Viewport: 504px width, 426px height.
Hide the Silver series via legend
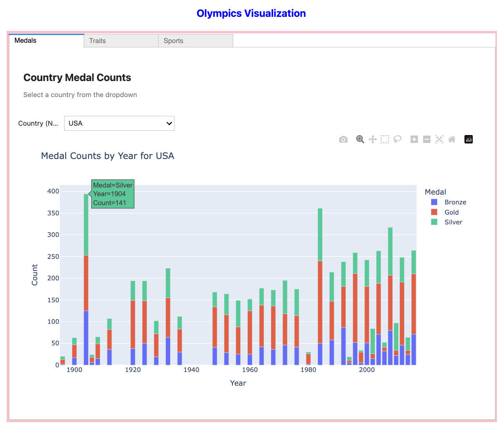[x=453, y=222]
